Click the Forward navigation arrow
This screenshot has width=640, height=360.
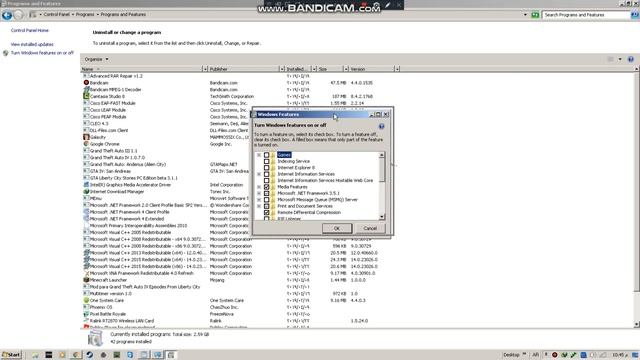click(18, 15)
